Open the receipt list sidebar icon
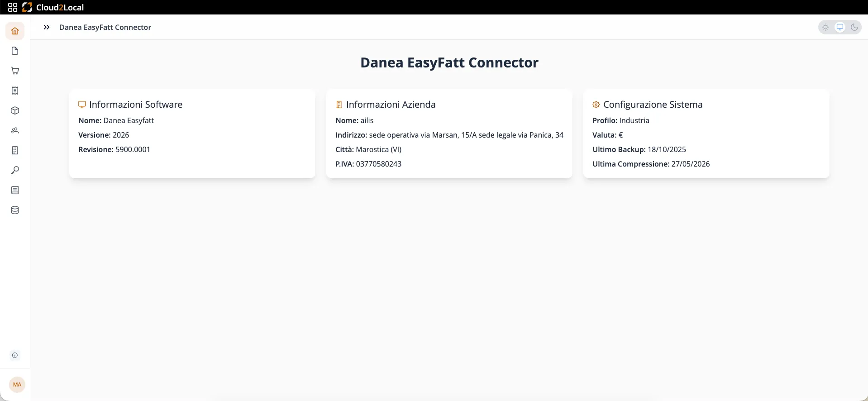The width and height of the screenshot is (868, 401). [15, 91]
